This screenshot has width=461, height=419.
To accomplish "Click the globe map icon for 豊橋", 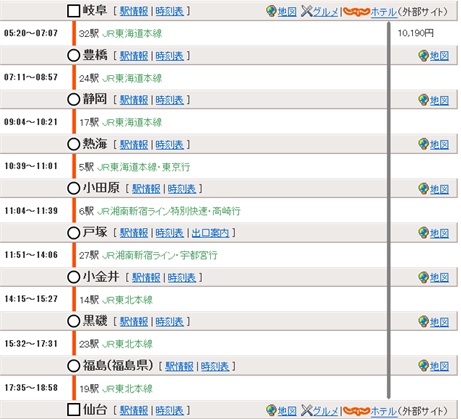I will coord(423,56).
